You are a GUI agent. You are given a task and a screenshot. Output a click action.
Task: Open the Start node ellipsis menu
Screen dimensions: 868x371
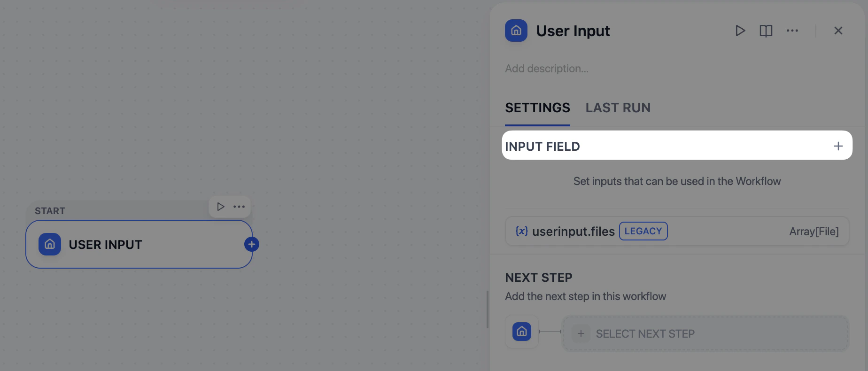tap(239, 207)
